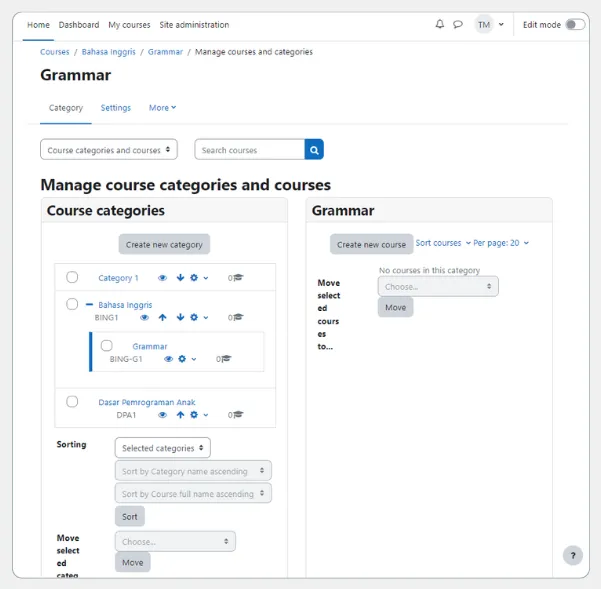Screen dimensions: 601x589
Task: Click Create new category button
Action: (x=164, y=244)
